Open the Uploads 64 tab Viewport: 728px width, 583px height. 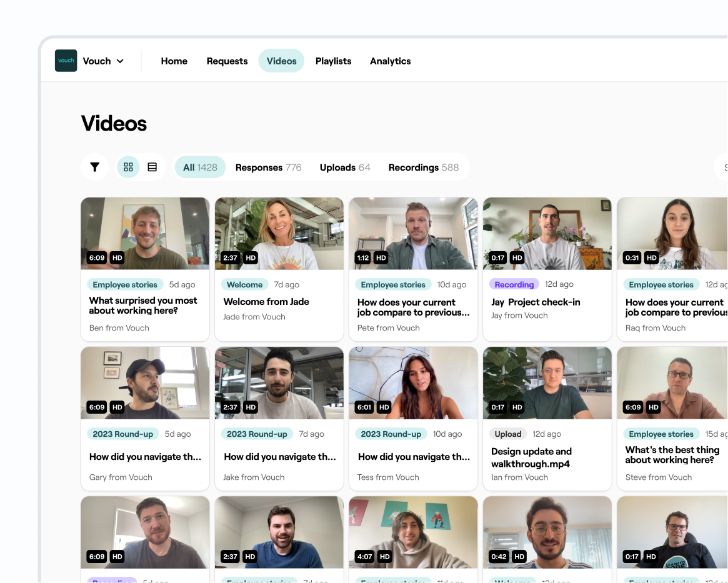344,167
